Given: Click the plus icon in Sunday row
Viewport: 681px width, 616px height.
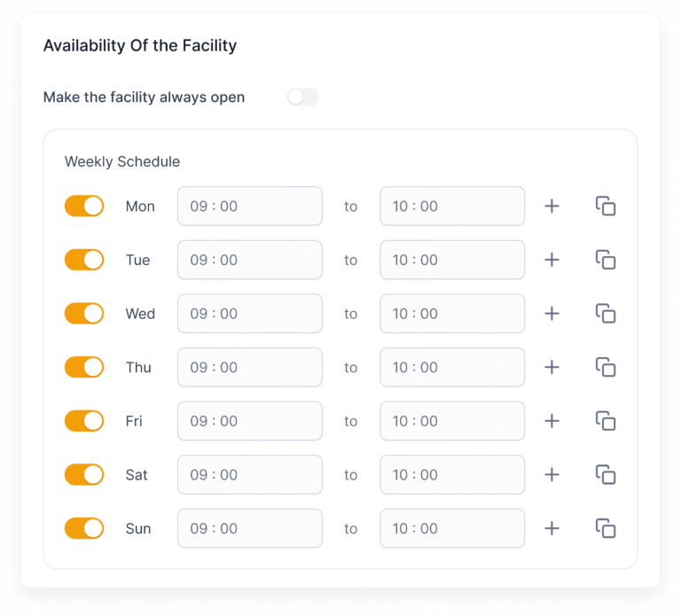Looking at the screenshot, I should coord(552,529).
